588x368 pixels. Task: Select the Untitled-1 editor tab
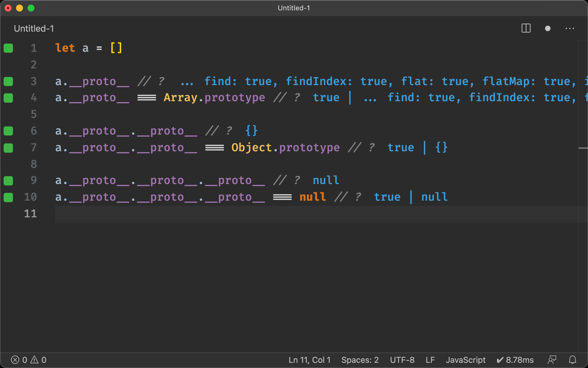click(34, 28)
